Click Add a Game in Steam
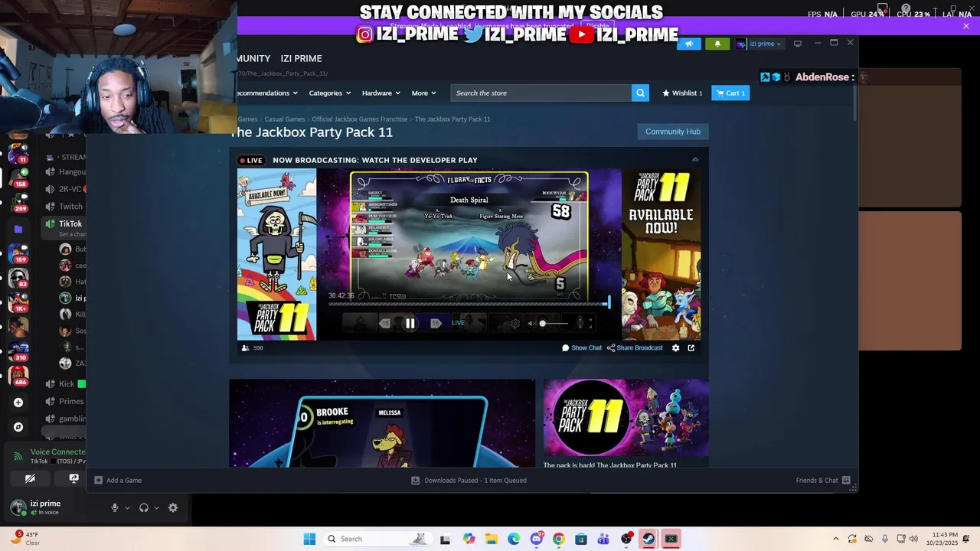Screen dimensions: 980x551 click(118, 481)
